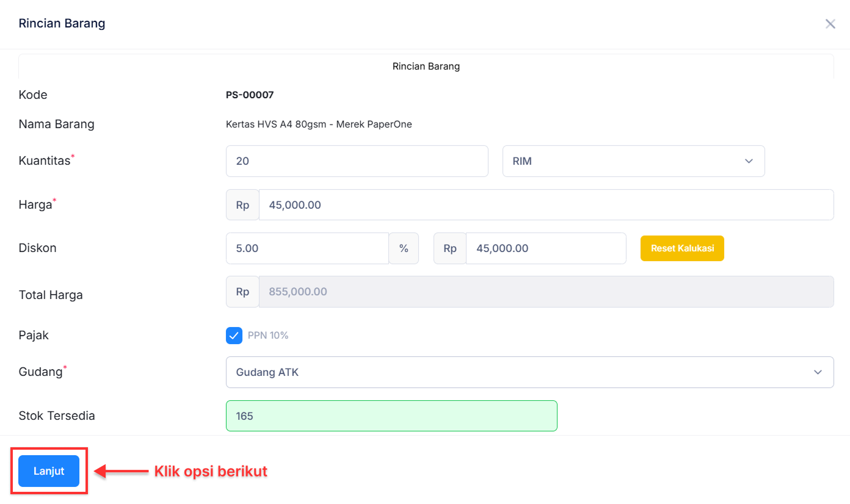Click the yellow Reset Kalukasi button
Screen dimensions: 850x504
tap(682, 248)
